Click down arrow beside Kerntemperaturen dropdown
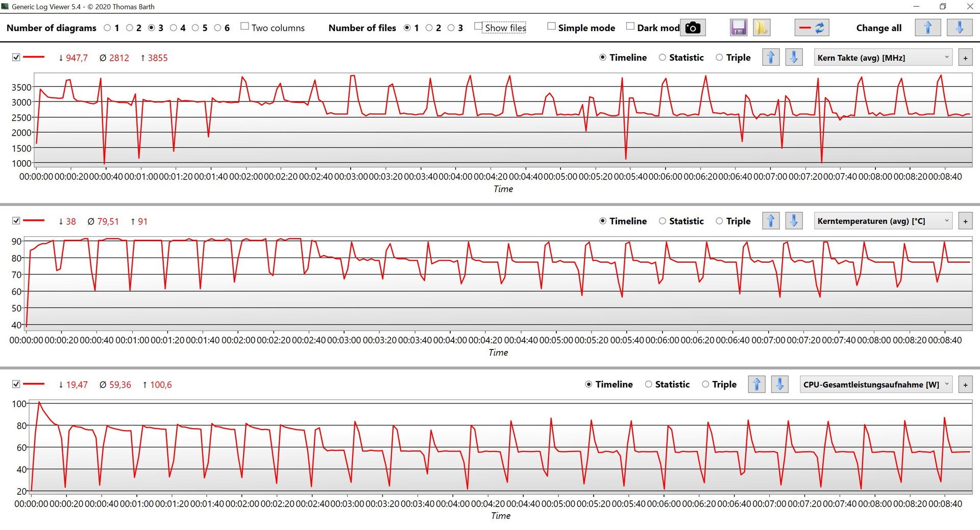Viewport: 980px width, 530px height. point(794,221)
